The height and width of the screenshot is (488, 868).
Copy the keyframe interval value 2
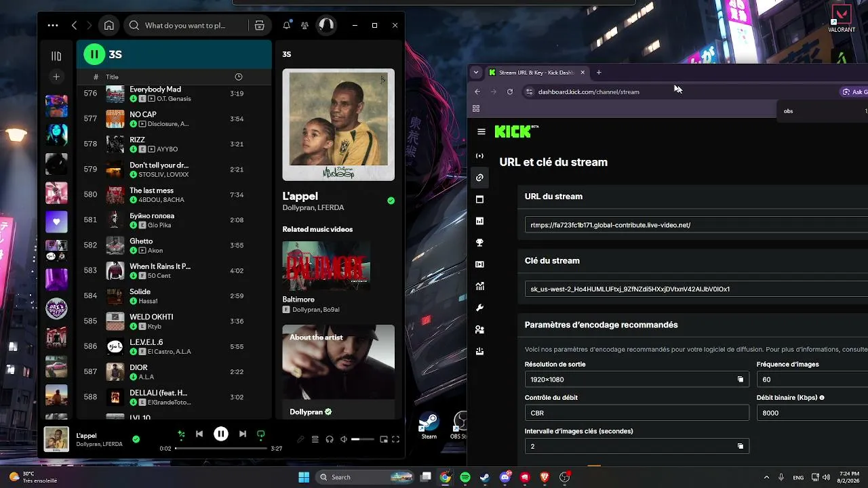tap(741, 447)
